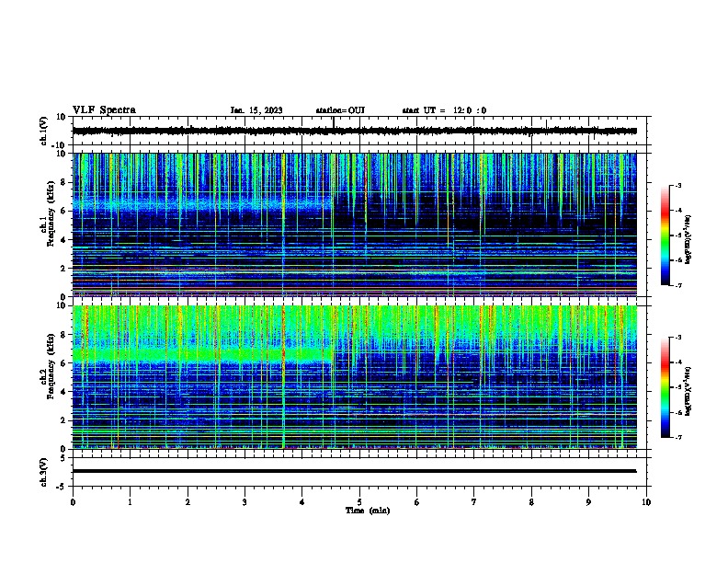728x563 pixels.
Task: Click time axis tick label "6"
Action: tap(417, 502)
